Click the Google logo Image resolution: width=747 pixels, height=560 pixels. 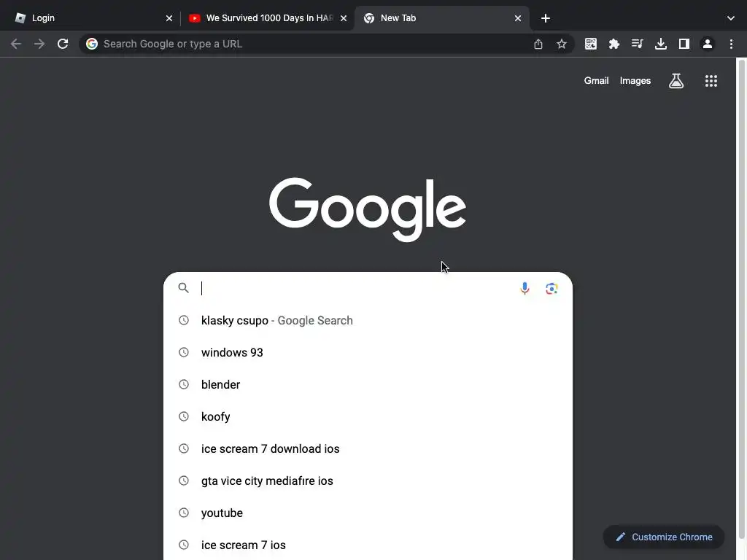click(368, 209)
